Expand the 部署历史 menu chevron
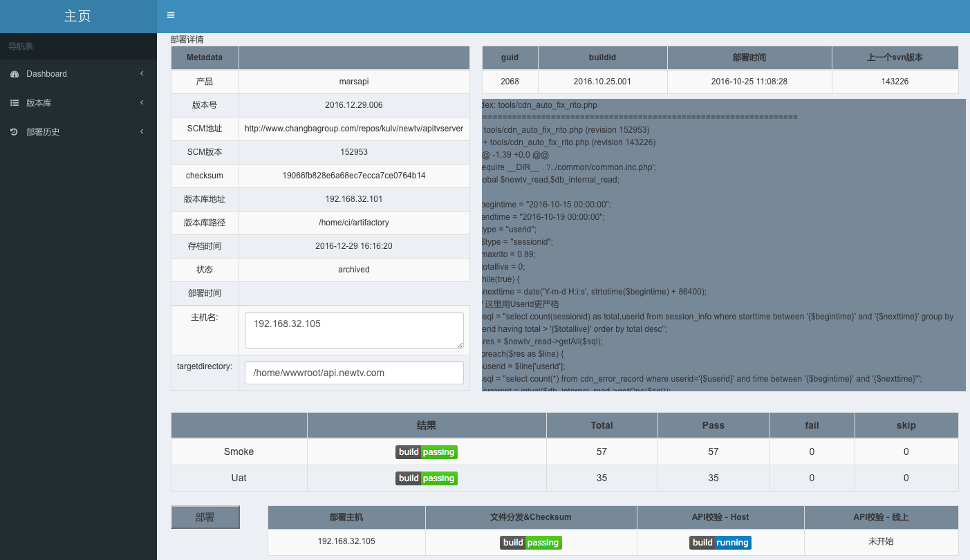The height and width of the screenshot is (560, 970). click(142, 132)
